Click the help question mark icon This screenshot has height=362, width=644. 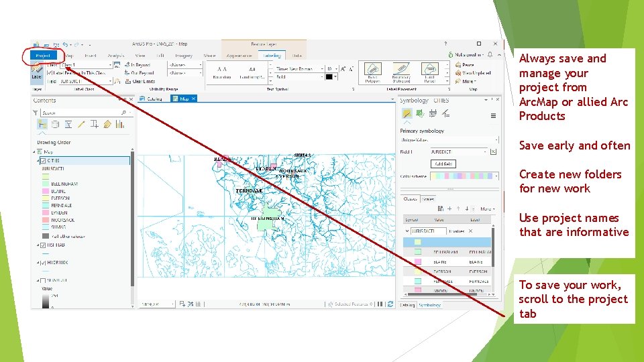(x=445, y=44)
